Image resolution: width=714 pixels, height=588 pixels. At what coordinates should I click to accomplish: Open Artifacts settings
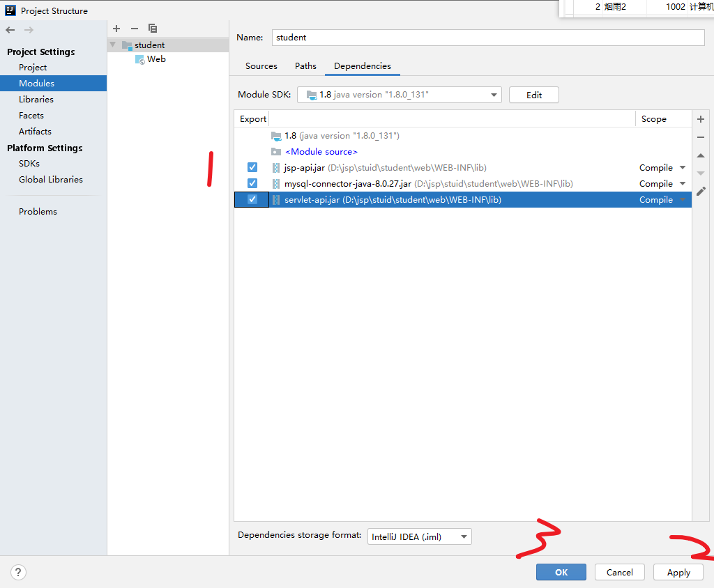tap(35, 132)
